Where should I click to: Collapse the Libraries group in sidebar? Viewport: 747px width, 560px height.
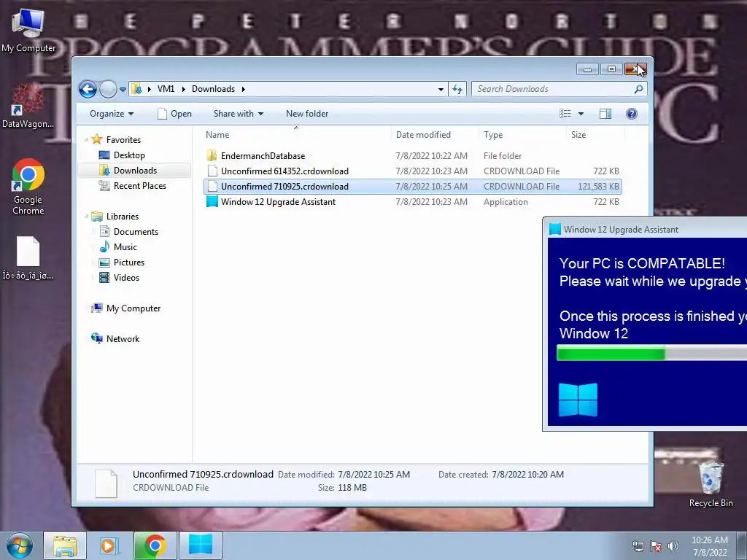86,216
